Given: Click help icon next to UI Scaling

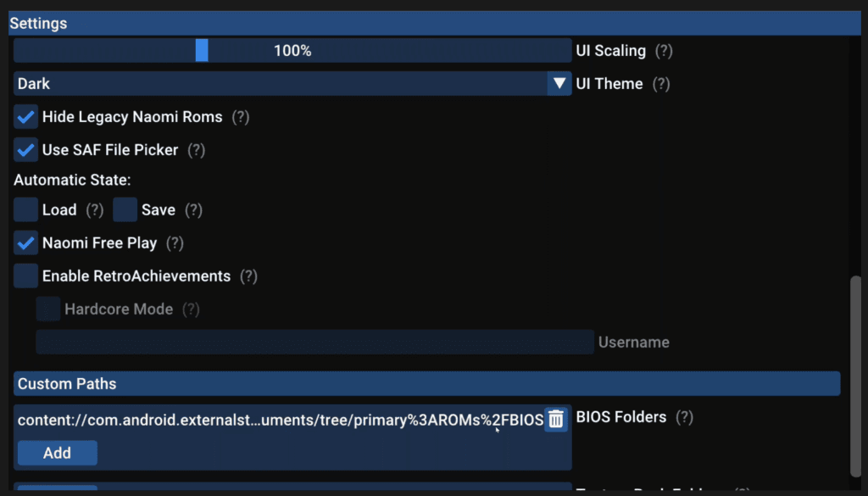Looking at the screenshot, I should (664, 51).
